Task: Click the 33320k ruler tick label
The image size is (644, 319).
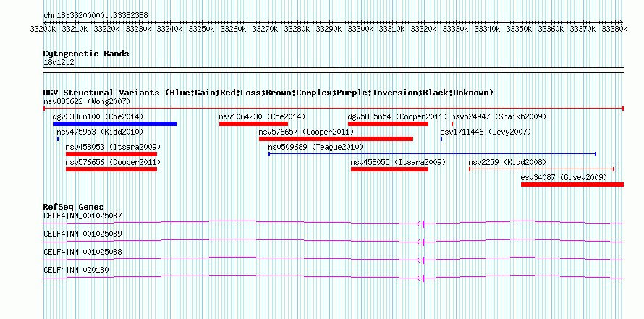Action: [423, 29]
